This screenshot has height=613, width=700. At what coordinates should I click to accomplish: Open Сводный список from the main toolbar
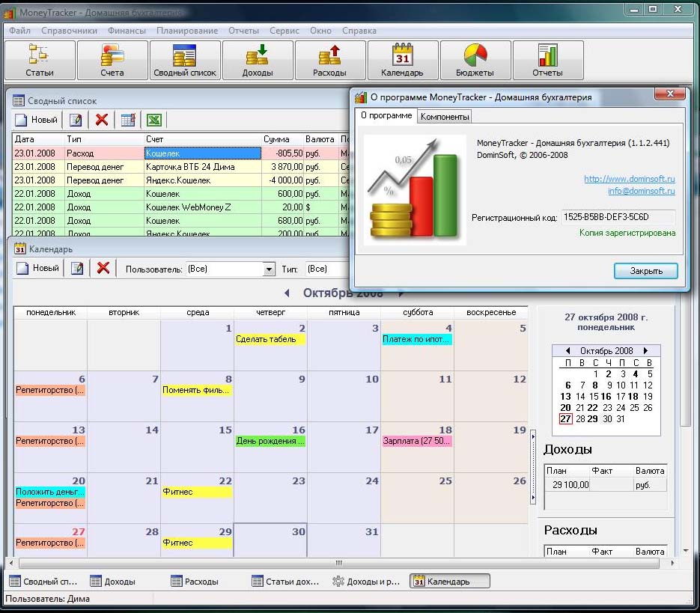click(x=185, y=61)
